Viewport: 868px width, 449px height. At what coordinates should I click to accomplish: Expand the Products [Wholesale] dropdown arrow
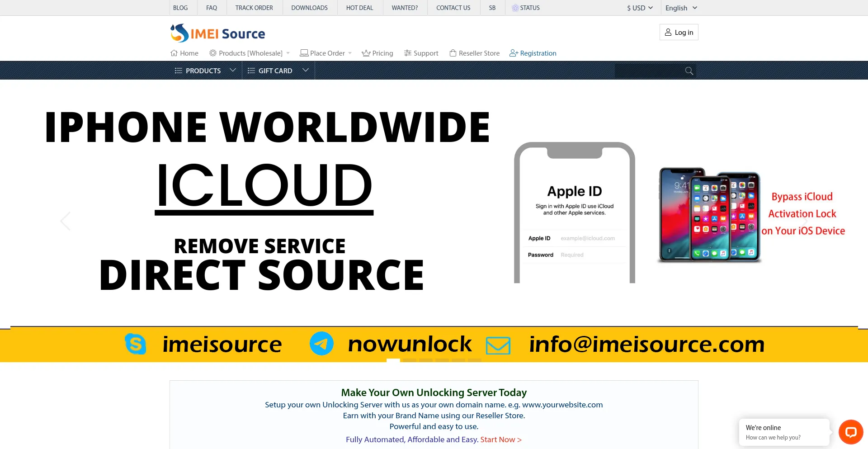(x=288, y=53)
